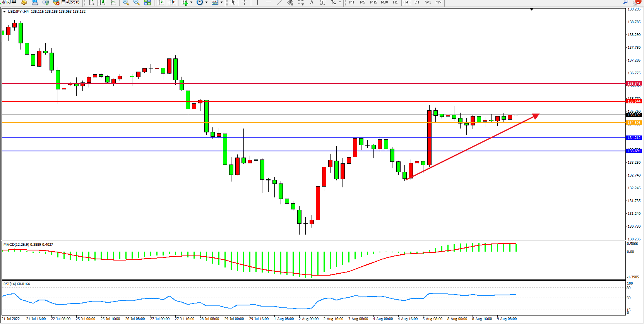Click the H1 timeframe button

(x=395, y=2)
